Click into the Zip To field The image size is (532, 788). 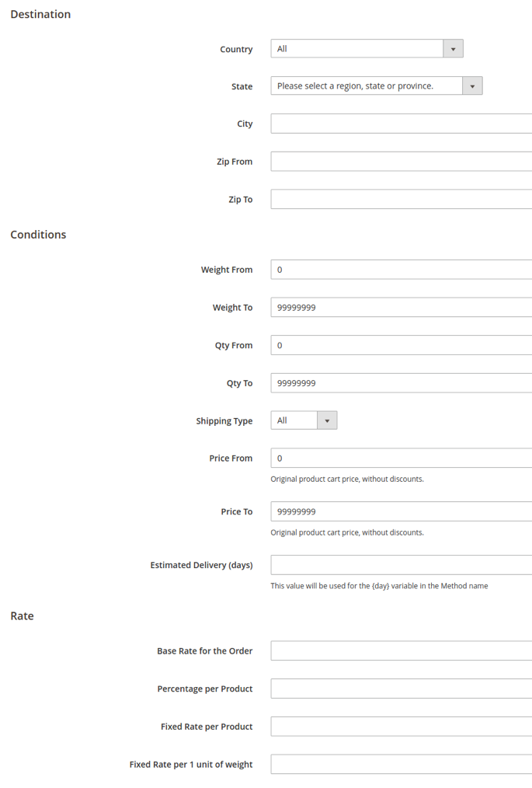coord(401,200)
